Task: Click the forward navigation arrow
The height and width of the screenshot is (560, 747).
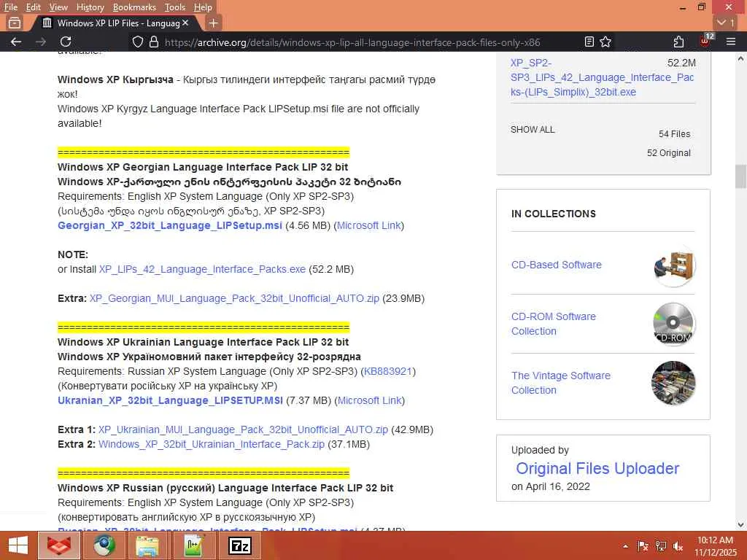Action: point(41,42)
